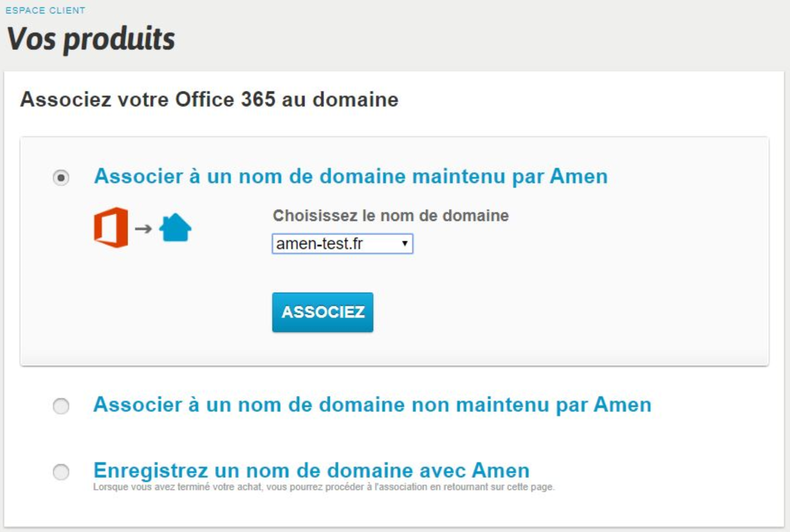Click 'Associer à un nom de domaine maintenu par Amen' heading
This screenshot has width=790, height=532.
pyautogui.click(x=351, y=176)
